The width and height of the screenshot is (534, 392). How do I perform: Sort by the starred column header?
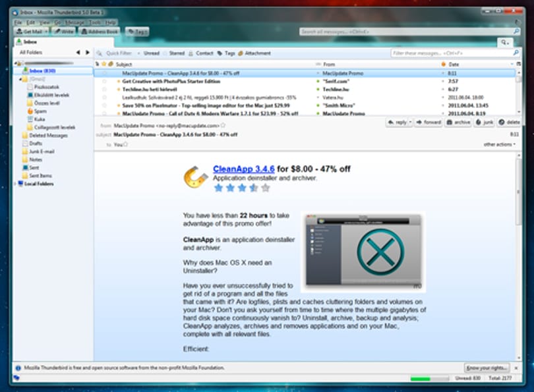[104, 64]
